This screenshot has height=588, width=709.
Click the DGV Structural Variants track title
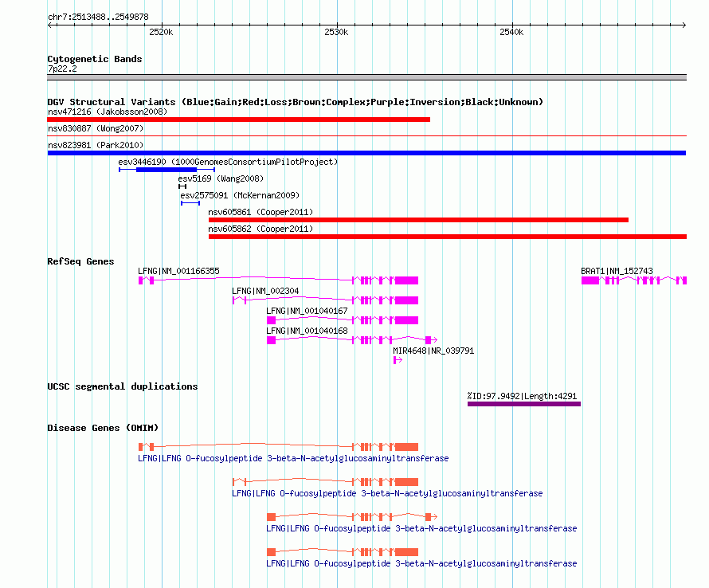pos(295,102)
